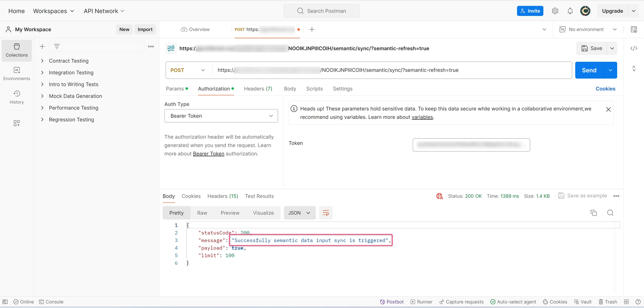644x308 pixels.
Task: Open the Auth Type Bearer Token dropdown
Action: point(221,116)
